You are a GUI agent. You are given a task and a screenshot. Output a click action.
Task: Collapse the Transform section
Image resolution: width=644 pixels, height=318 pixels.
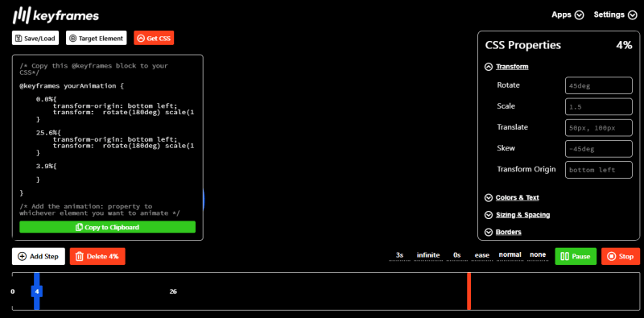click(506, 67)
